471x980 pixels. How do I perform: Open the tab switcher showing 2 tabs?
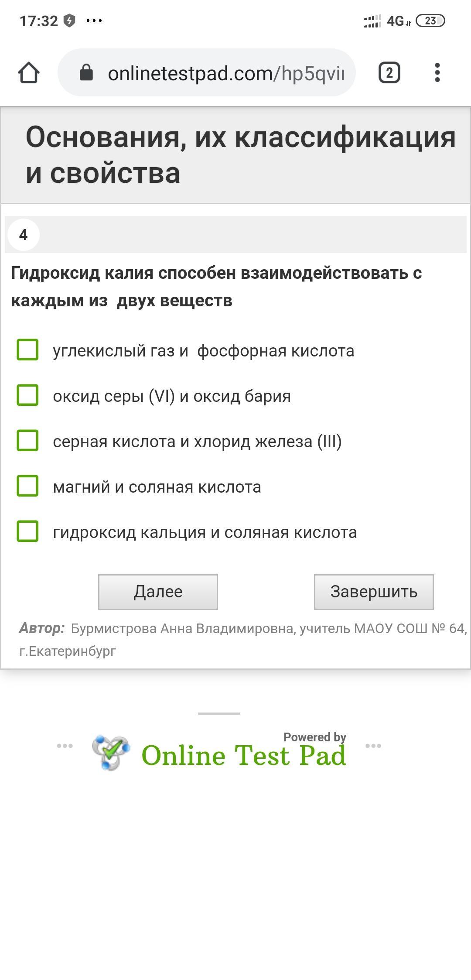tap(389, 72)
